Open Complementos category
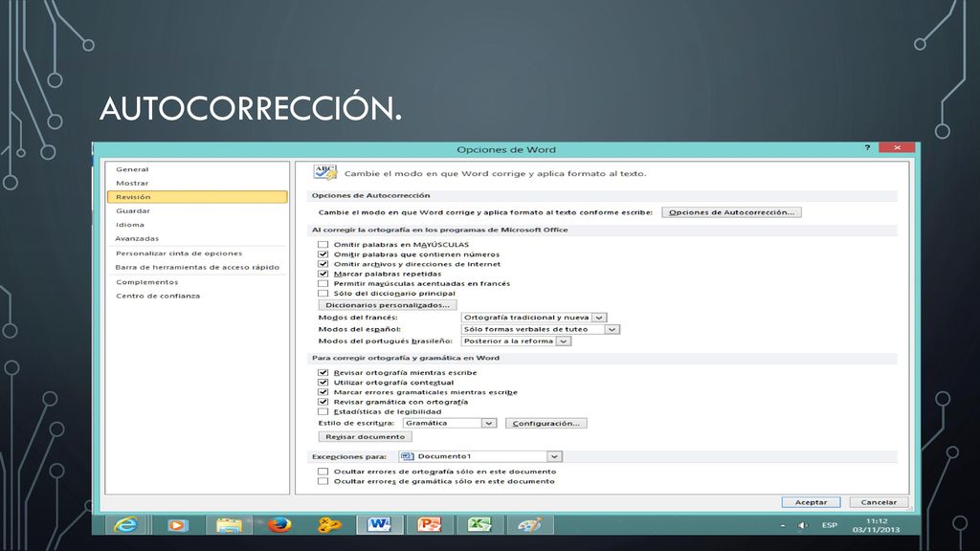 [x=146, y=282]
